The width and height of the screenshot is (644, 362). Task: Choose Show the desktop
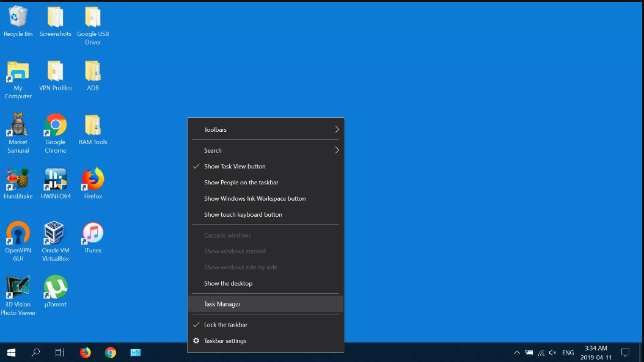(266, 283)
